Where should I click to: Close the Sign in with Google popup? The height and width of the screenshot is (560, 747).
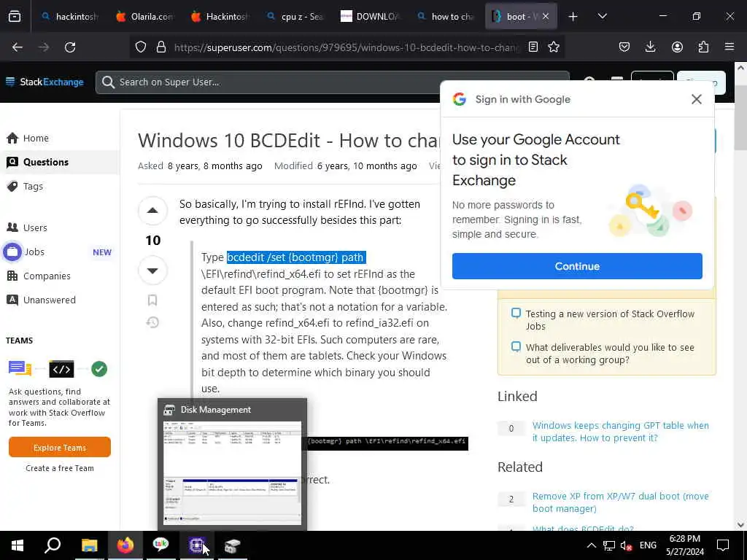click(x=697, y=99)
